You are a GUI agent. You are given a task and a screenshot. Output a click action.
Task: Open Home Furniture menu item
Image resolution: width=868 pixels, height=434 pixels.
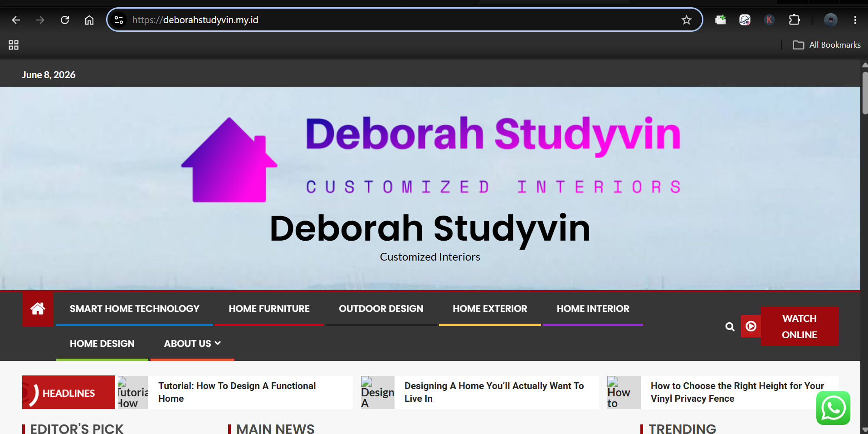coord(269,309)
